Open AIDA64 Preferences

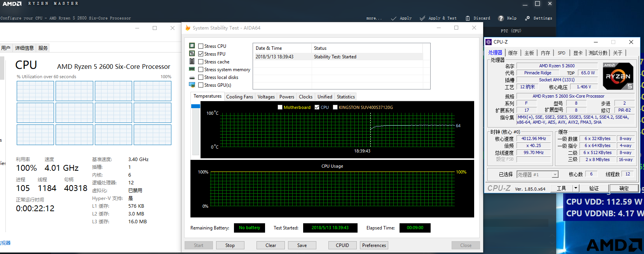(x=374, y=245)
